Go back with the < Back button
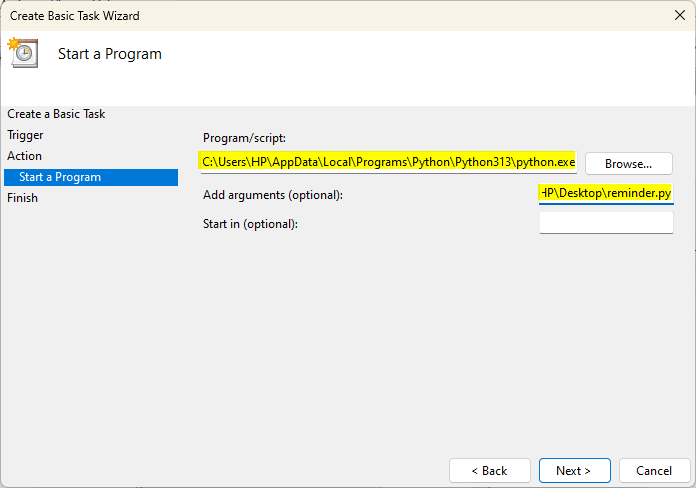Screen dimensions: 696x488 489,470
